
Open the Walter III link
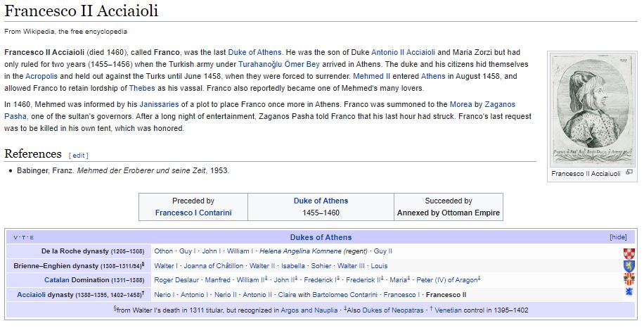pos(351,265)
